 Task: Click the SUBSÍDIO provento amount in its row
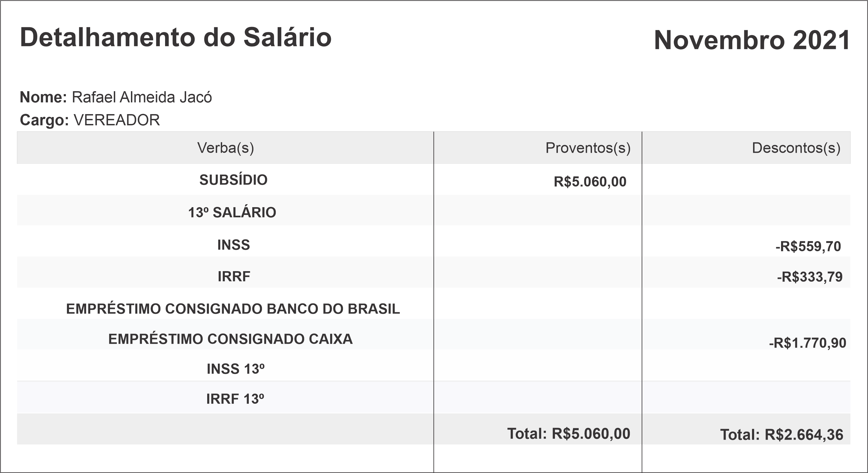coord(590,182)
